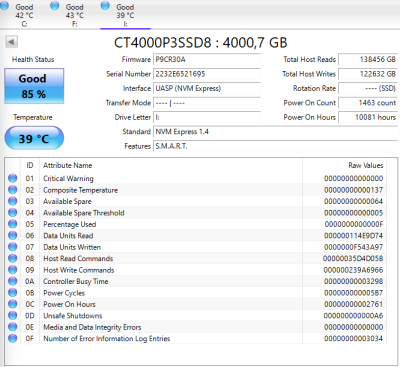
Task: Click the blue status orb on the I: tab
Action: (x=105, y=6)
